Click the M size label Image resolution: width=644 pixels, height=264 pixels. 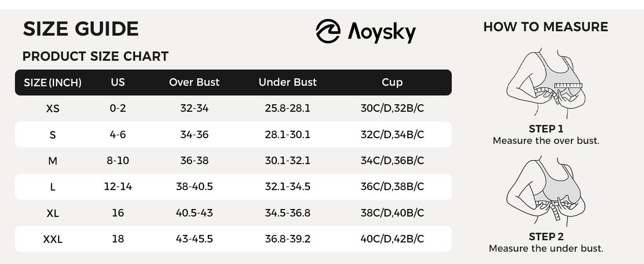[53, 161]
